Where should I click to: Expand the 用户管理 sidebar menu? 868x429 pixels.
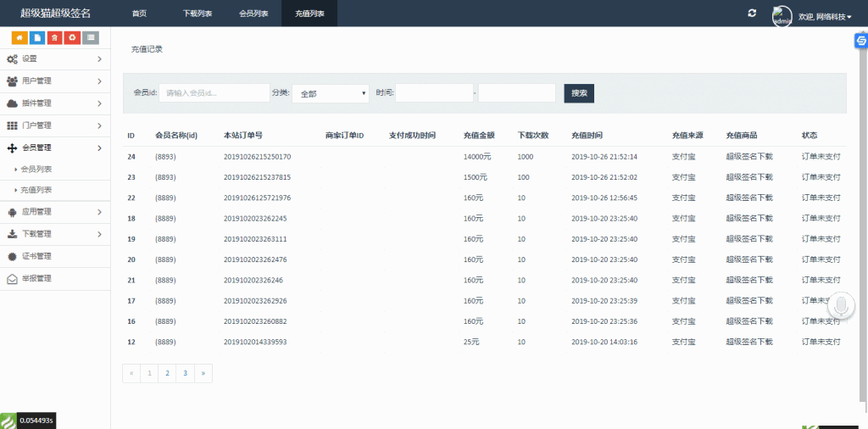[x=54, y=81]
